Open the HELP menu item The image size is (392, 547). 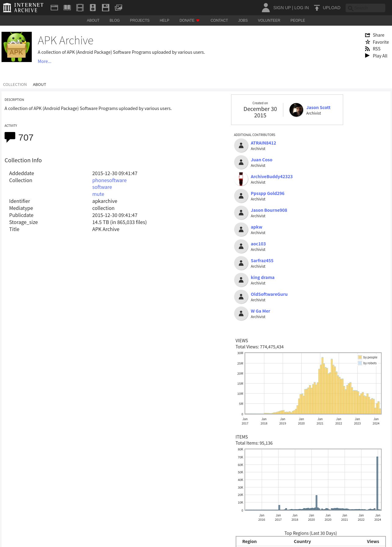pyautogui.click(x=164, y=20)
